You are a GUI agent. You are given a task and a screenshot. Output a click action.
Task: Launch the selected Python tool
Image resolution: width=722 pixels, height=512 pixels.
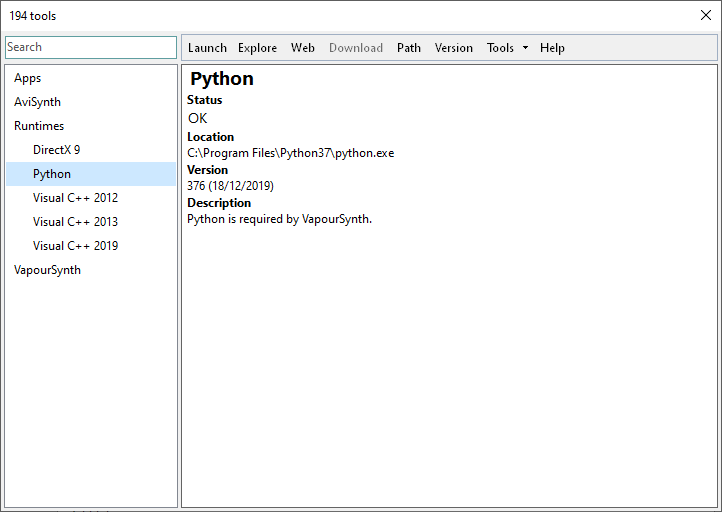207,48
